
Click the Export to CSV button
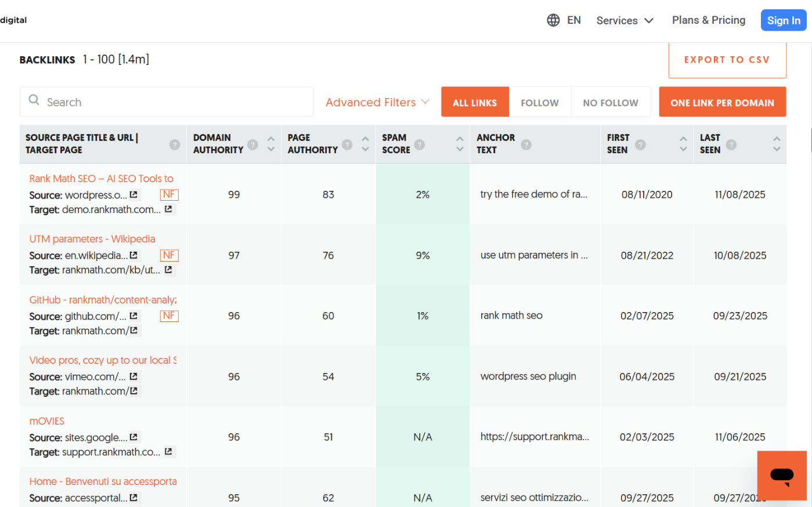(x=727, y=60)
